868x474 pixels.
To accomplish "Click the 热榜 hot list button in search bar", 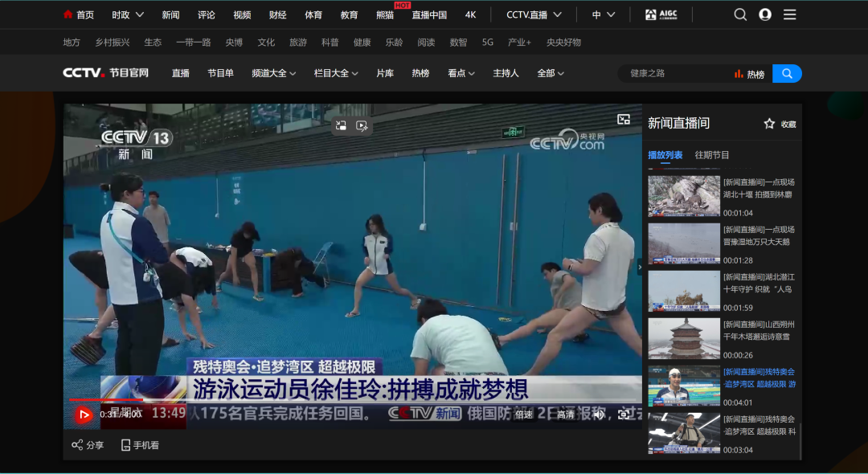I will click(x=749, y=74).
